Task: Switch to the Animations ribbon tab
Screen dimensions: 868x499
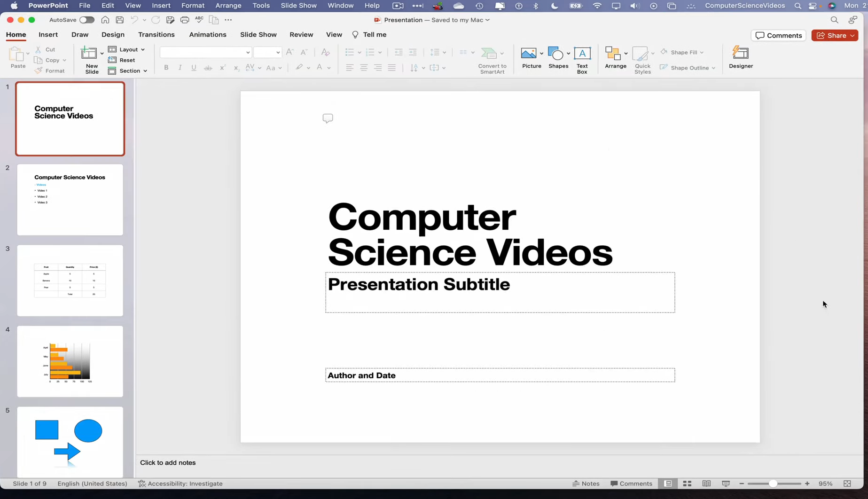Action: [208, 35]
